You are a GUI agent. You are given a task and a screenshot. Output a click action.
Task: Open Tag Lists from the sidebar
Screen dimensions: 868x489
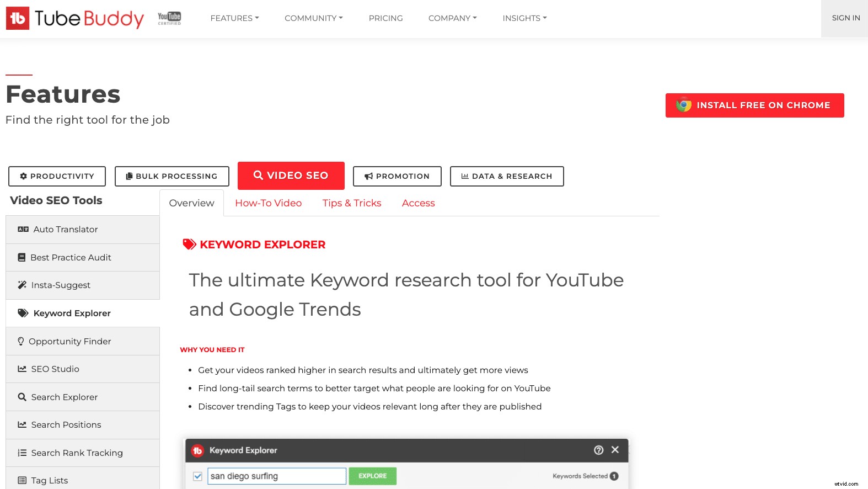[x=83, y=478]
